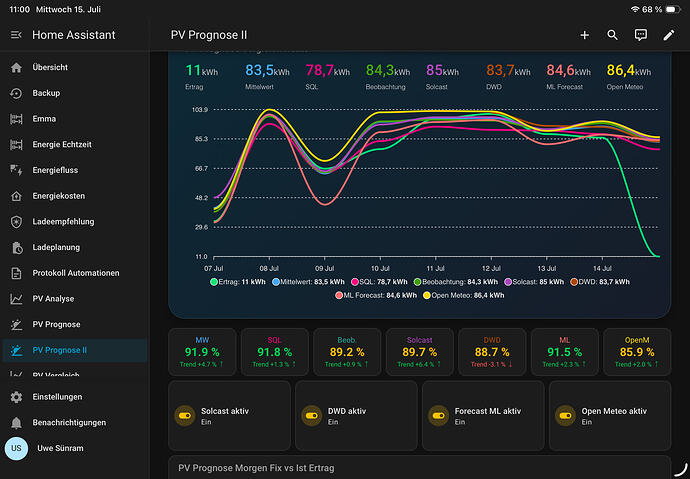The width and height of the screenshot is (690, 479).
Task: Toggle Open Meteo series in legend
Action: (464, 295)
